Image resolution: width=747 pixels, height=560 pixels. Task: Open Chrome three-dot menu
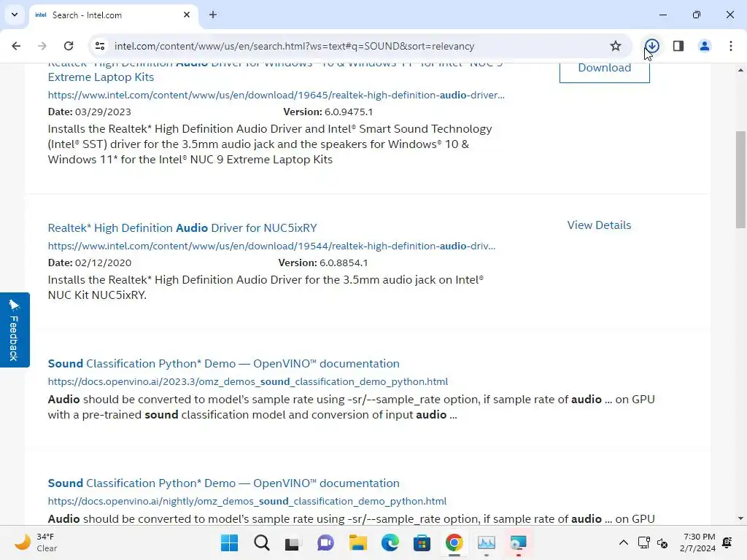pyautogui.click(x=730, y=46)
